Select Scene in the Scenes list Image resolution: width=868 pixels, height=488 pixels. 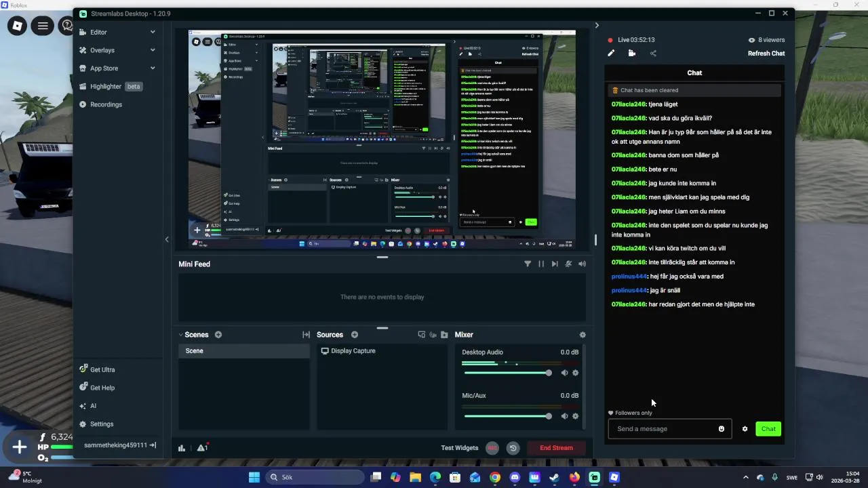[x=244, y=351]
